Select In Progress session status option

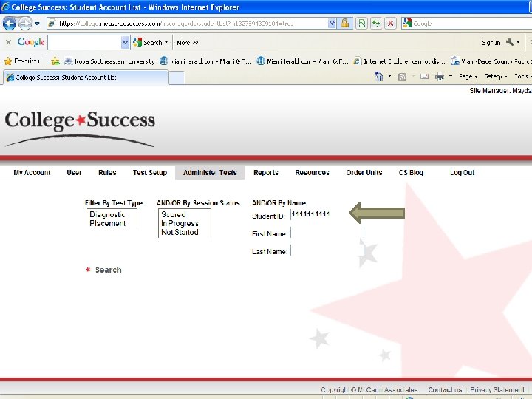(x=180, y=223)
